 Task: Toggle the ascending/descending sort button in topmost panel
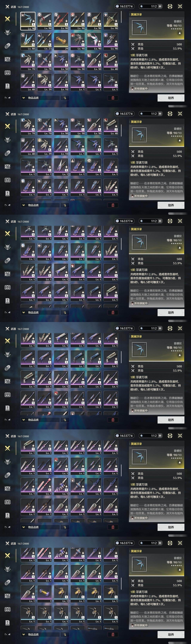(65, 98)
